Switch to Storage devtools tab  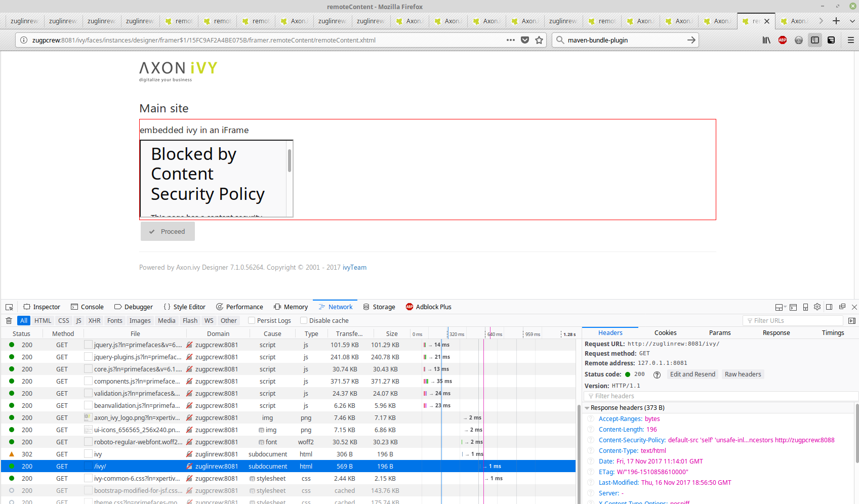[x=379, y=307]
